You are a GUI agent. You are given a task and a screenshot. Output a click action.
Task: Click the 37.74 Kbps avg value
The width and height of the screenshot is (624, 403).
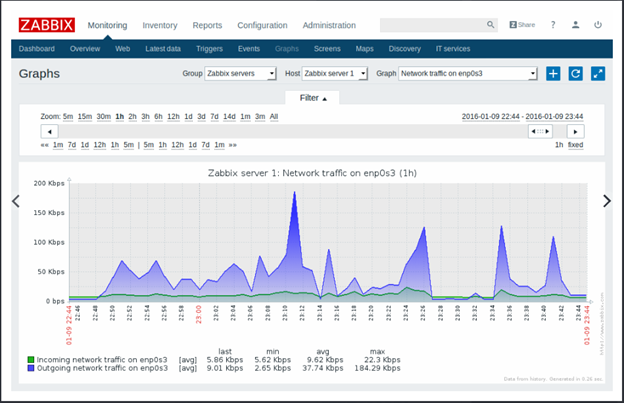(323, 368)
